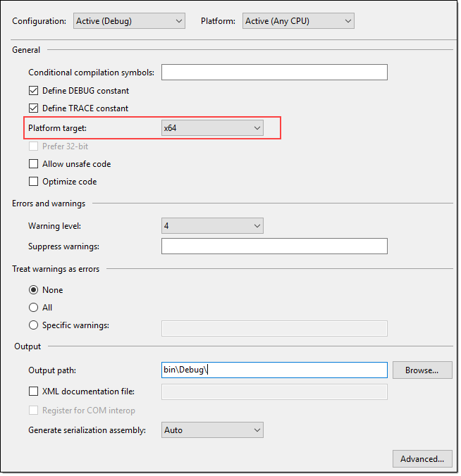Open the Warning level dropdown
Screen dimensions: 461x476
coord(212,226)
